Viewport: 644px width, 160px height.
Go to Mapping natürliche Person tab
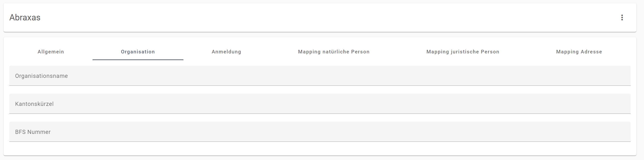(x=334, y=52)
